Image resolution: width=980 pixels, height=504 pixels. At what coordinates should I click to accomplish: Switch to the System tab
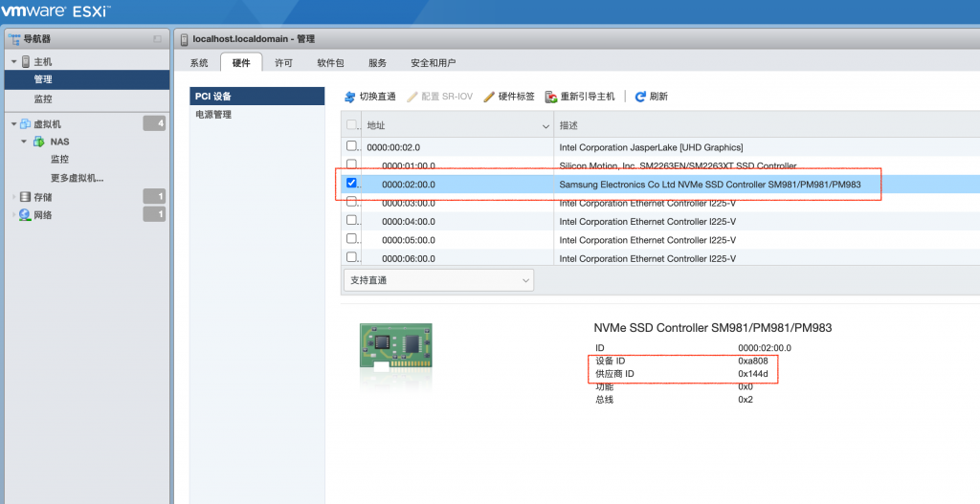pyautogui.click(x=199, y=63)
